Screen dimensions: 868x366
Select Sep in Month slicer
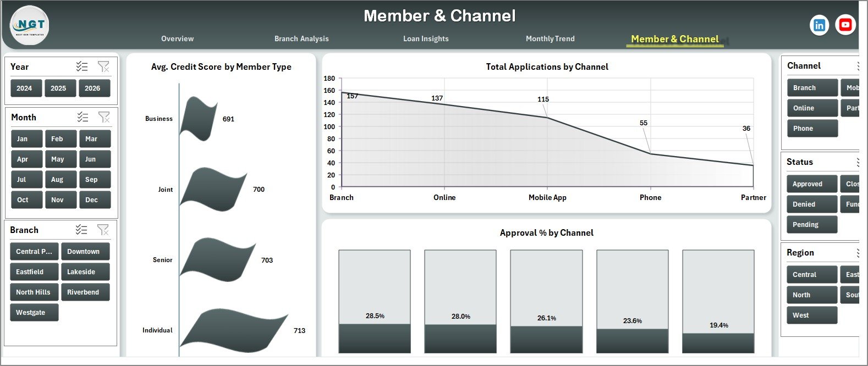(x=95, y=179)
